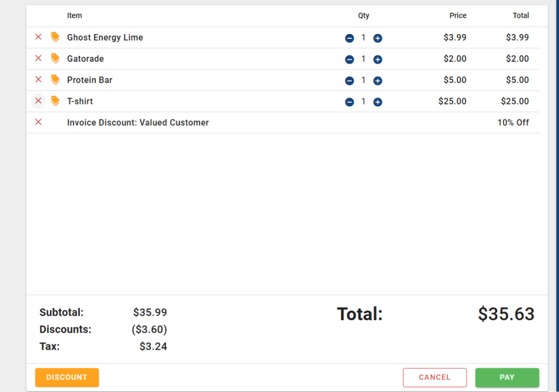Viewport: 559px width, 392px height.
Task: Cancel the current sale
Action: pyautogui.click(x=434, y=377)
